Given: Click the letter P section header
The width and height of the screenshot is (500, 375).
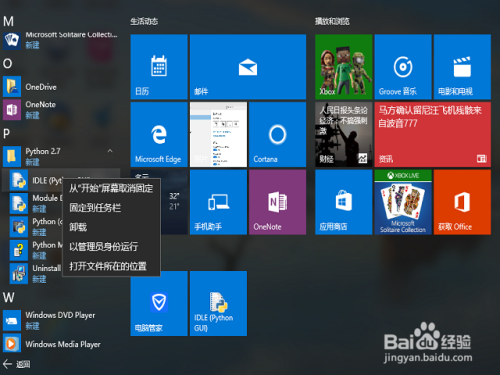Looking at the screenshot, I should click(x=6, y=134).
